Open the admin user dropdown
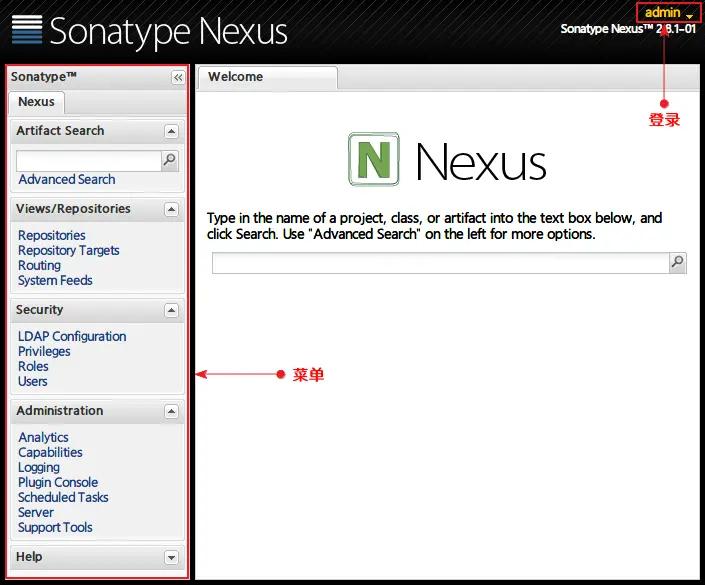The height and width of the screenshot is (585, 705). pos(668,13)
